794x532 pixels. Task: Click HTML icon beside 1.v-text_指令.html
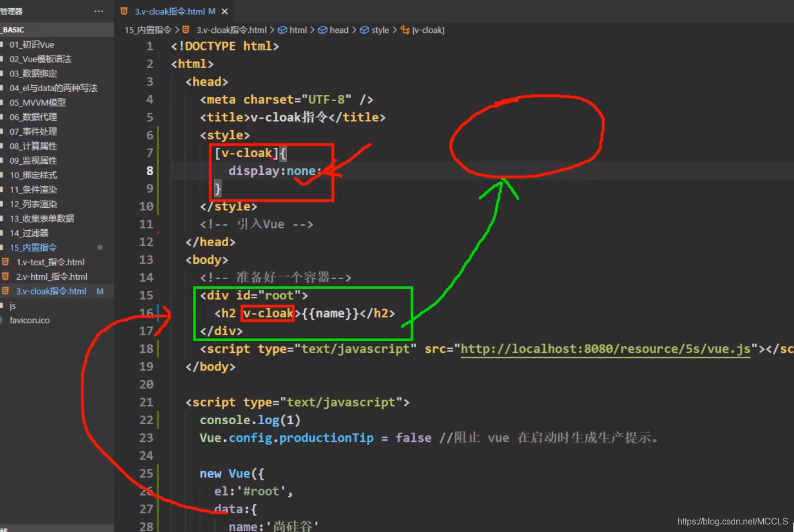coord(5,262)
